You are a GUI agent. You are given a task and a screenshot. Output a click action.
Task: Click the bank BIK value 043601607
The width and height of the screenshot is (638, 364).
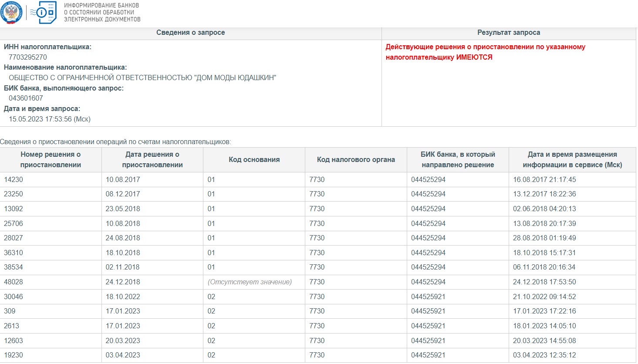[x=26, y=98]
